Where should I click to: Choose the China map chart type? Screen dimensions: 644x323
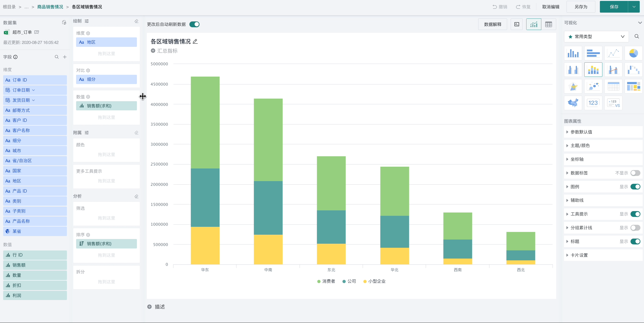coord(573,103)
